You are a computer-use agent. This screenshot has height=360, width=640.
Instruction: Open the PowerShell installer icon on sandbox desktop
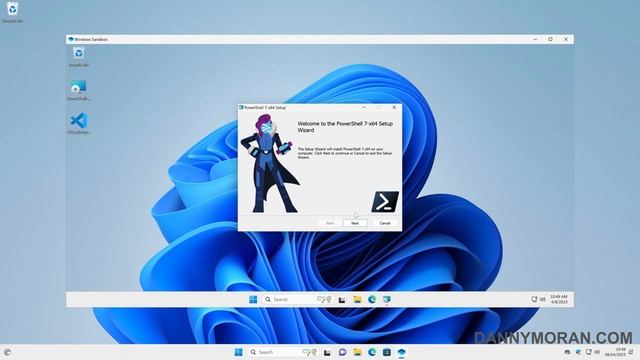click(x=78, y=91)
